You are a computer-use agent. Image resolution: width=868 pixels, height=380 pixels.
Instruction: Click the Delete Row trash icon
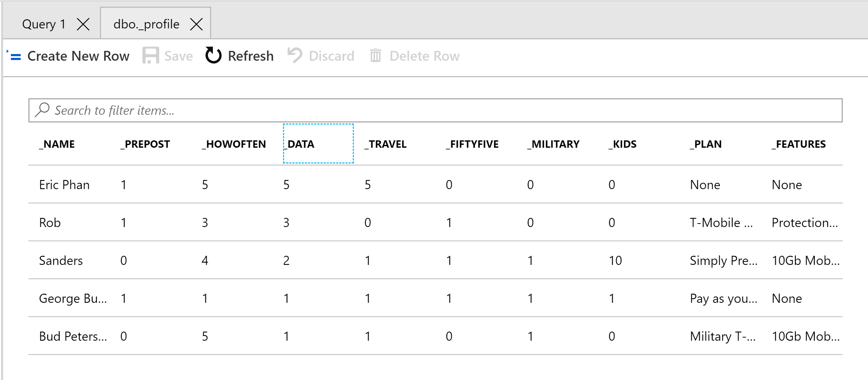click(375, 56)
